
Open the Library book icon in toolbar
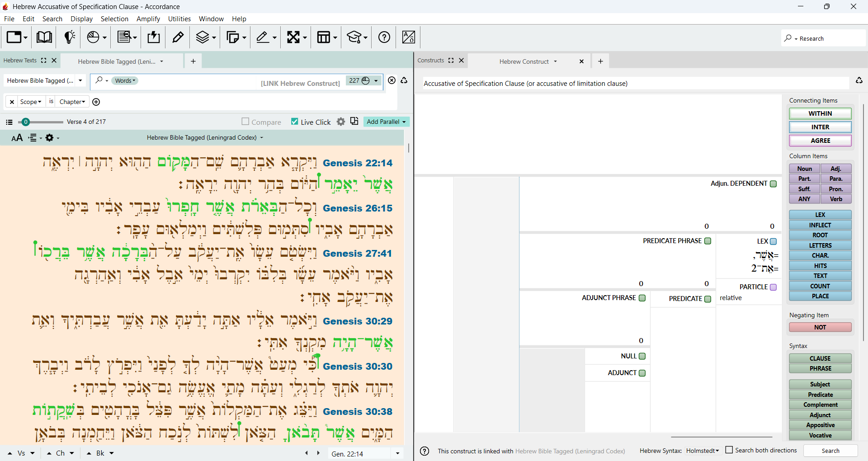[x=44, y=37]
